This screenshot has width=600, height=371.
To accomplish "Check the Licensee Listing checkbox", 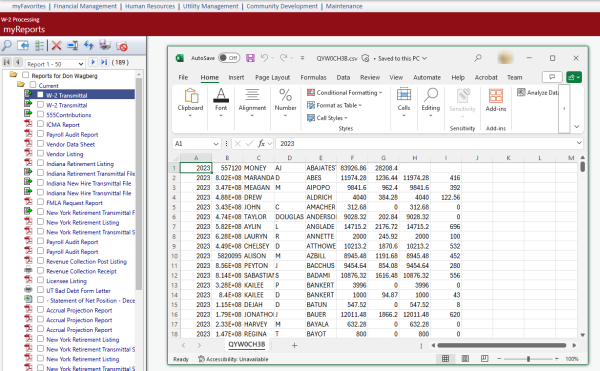I will pyautogui.click(x=40, y=280).
